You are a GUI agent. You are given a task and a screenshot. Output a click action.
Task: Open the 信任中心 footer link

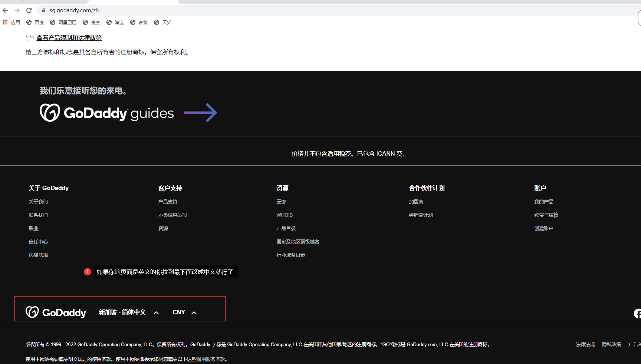pyautogui.click(x=38, y=242)
